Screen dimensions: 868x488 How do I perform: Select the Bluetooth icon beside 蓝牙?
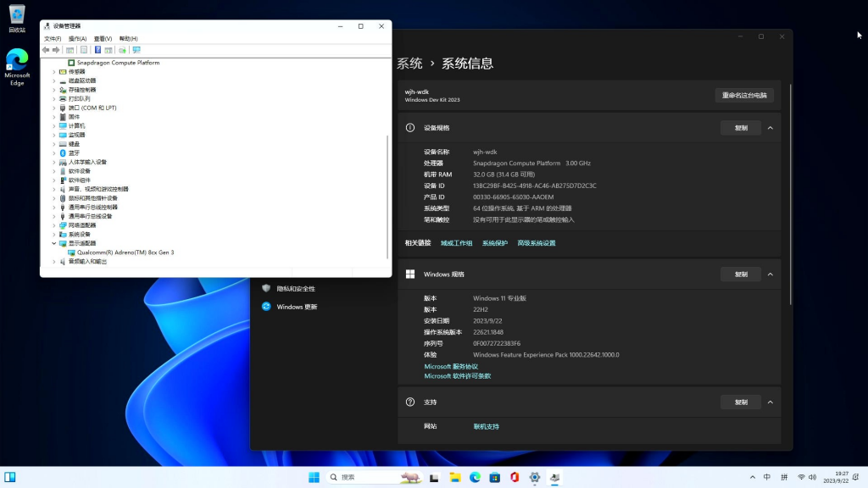coord(63,152)
